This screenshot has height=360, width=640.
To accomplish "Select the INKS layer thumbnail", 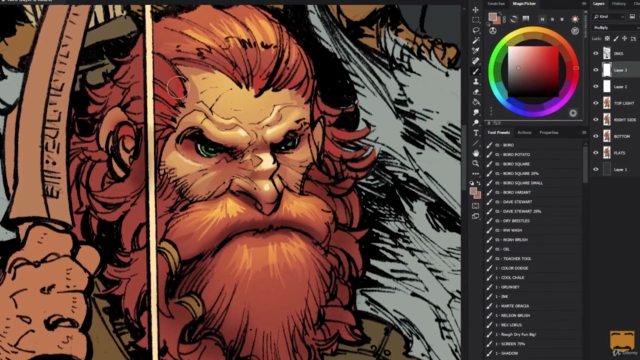I will tap(607, 53).
